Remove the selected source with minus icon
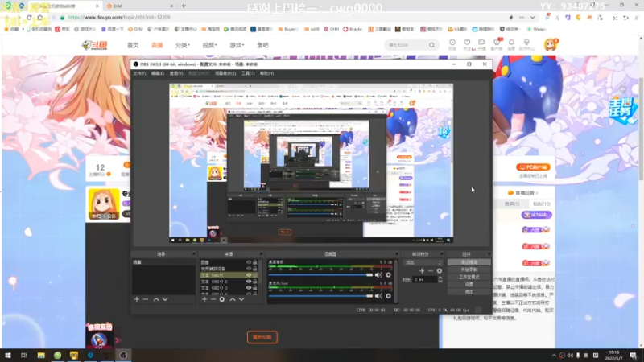Viewport: 644px width, 362px height. click(x=213, y=299)
